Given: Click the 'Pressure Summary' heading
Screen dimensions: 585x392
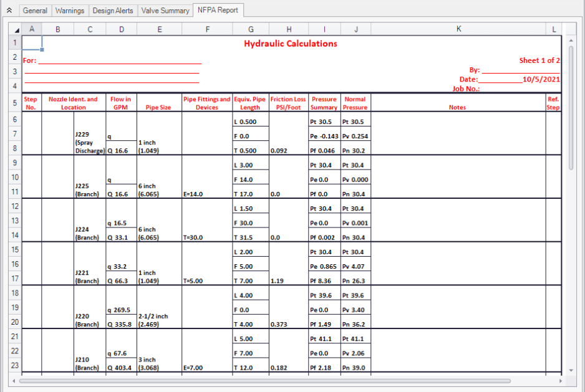Looking at the screenshot, I should [x=324, y=103].
